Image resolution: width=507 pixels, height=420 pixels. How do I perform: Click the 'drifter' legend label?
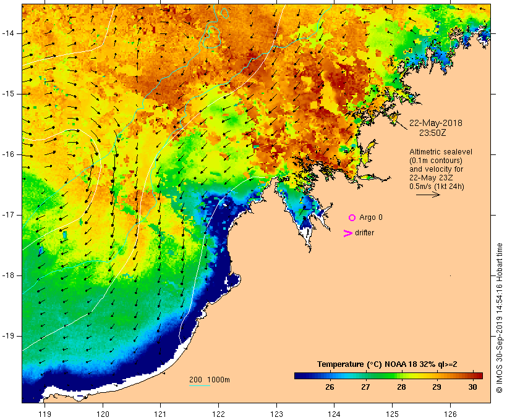pyautogui.click(x=364, y=233)
